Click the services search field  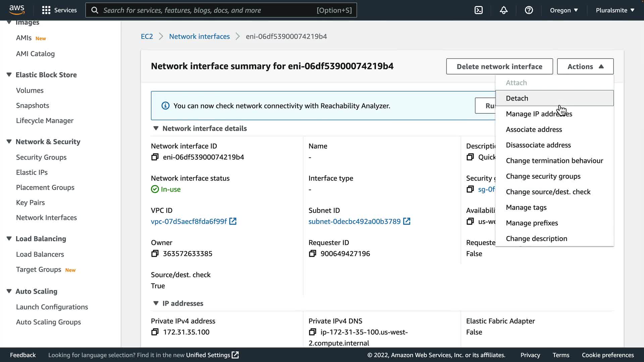[x=208, y=10]
